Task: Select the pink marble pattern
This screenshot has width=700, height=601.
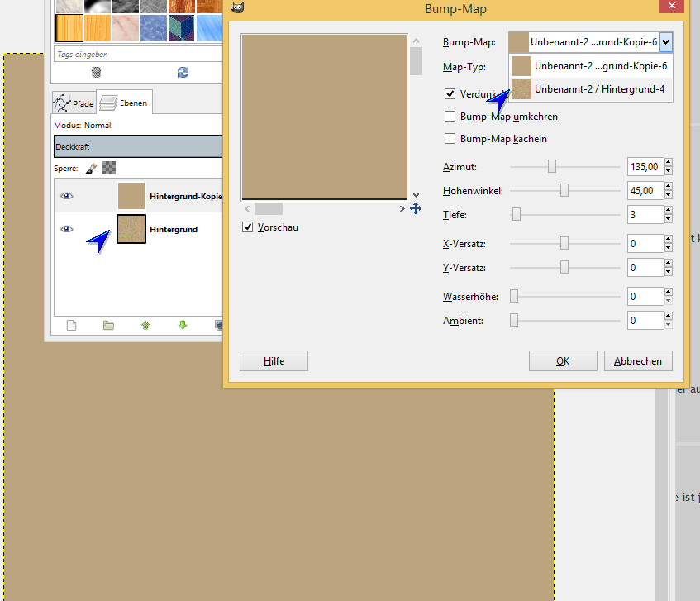Action: (x=126, y=27)
